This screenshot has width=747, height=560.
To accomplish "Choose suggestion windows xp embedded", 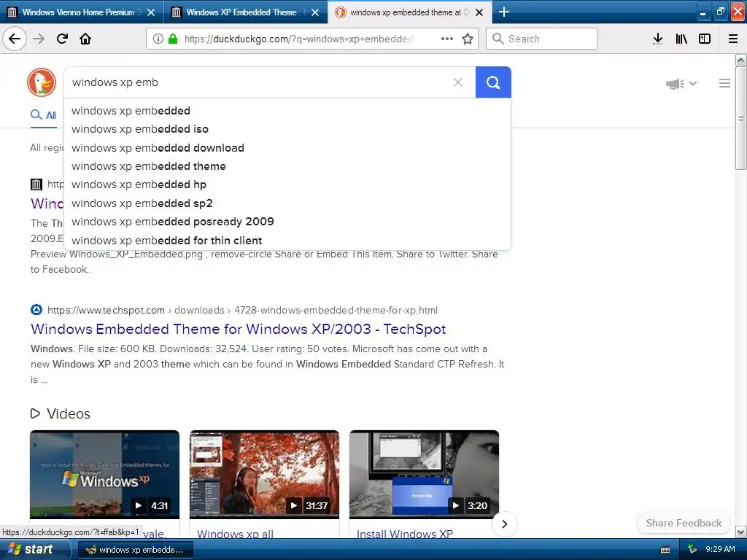I will [x=287, y=111].
